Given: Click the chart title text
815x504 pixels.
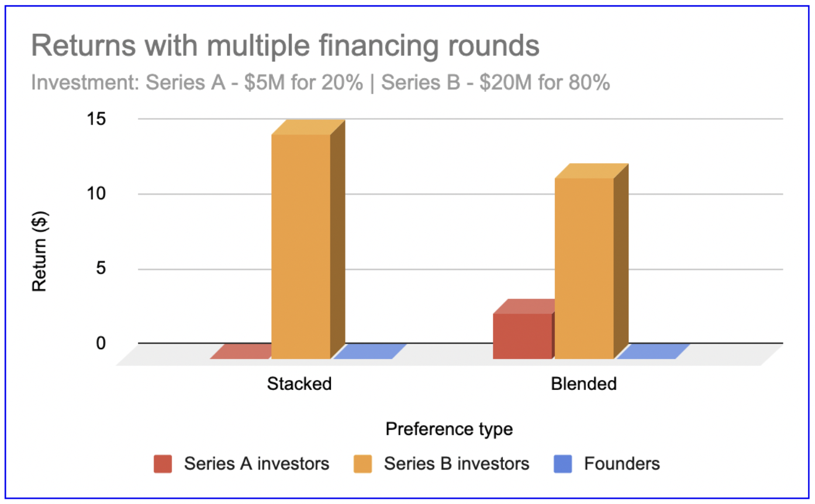Looking at the screenshot, I should [x=285, y=46].
